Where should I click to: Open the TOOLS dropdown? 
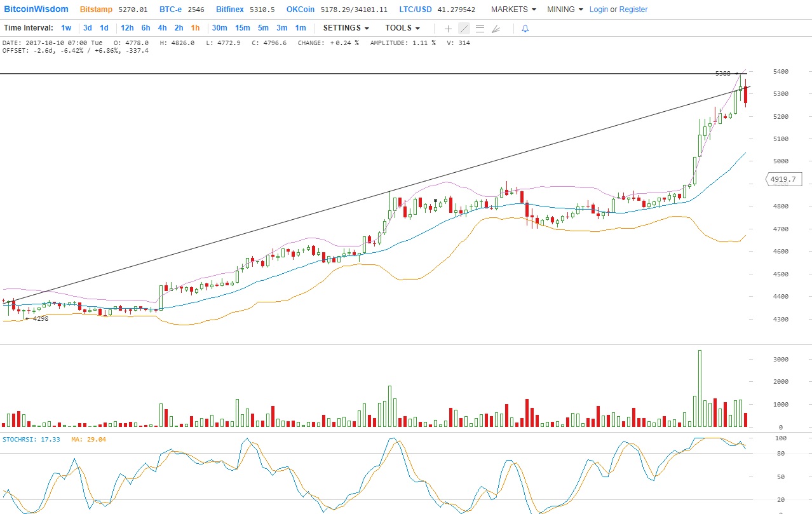(x=402, y=28)
